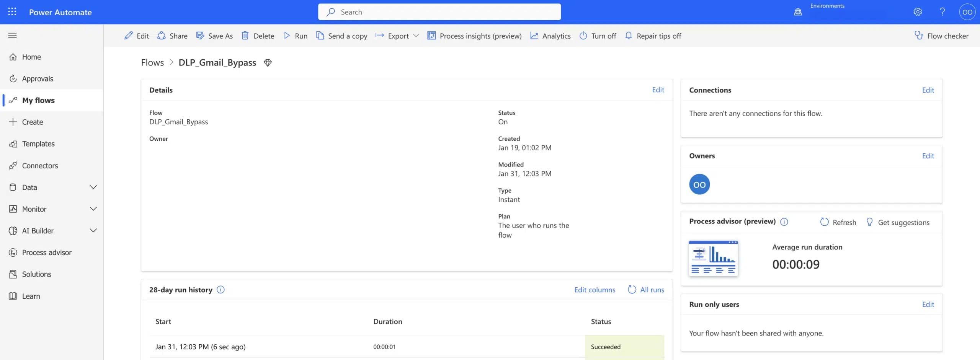Screen dimensions: 980x360
Task: Open Connectors from the sidebar
Action: [x=40, y=166]
